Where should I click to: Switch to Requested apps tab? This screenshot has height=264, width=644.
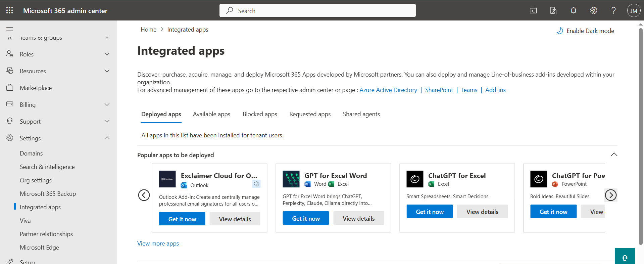point(310,114)
